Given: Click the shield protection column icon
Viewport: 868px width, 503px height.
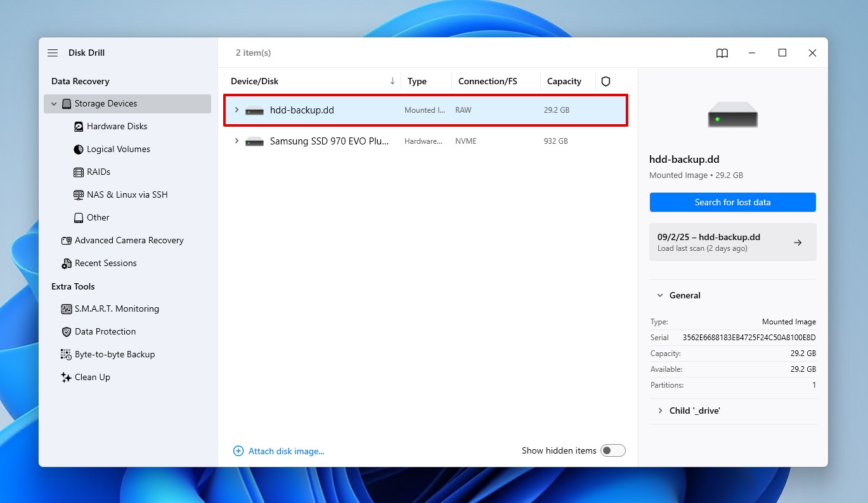Looking at the screenshot, I should pos(606,82).
